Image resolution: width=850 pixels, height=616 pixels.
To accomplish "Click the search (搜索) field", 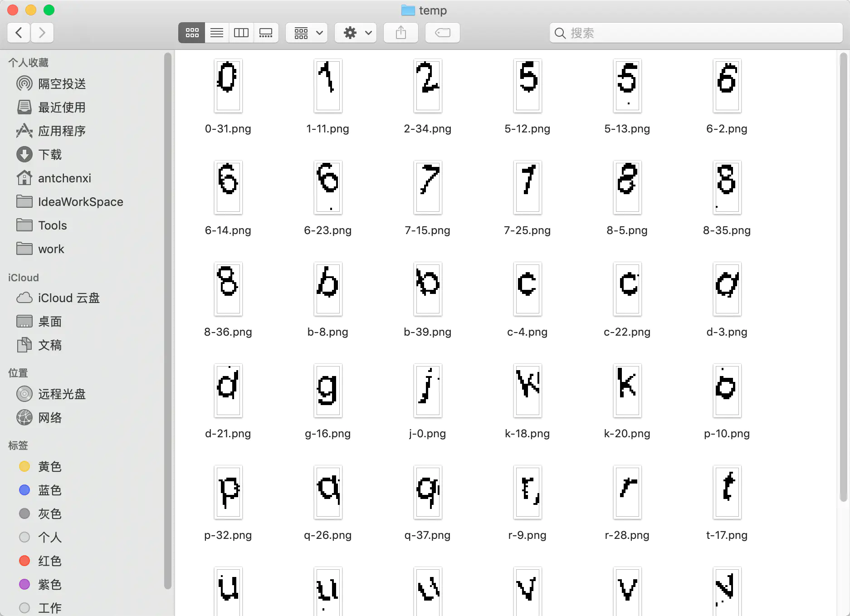I will point(696,33).
